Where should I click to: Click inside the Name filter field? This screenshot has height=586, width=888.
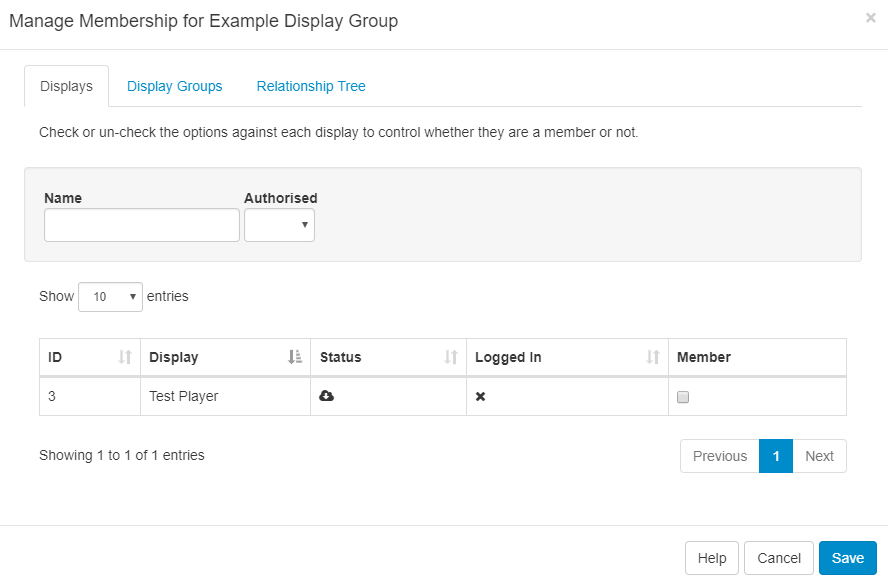pyautogui.click(x=141, y=225)
